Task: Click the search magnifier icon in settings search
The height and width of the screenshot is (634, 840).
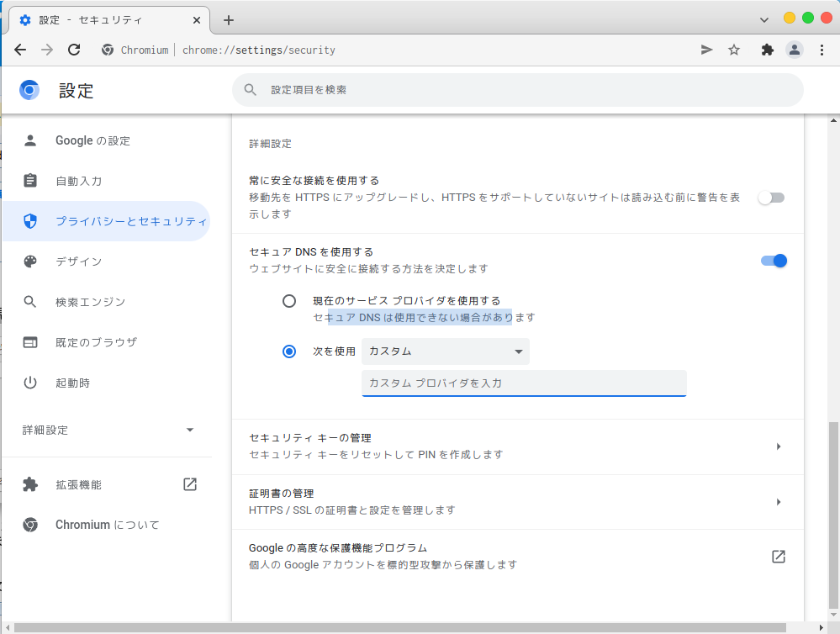Action: [x=251, y=89]
